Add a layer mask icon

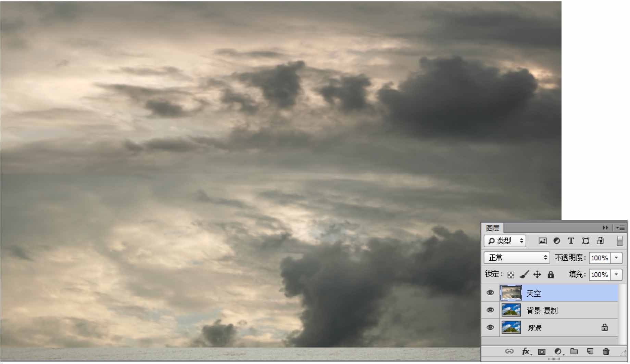pyautogui.click(x=542, y=352)
